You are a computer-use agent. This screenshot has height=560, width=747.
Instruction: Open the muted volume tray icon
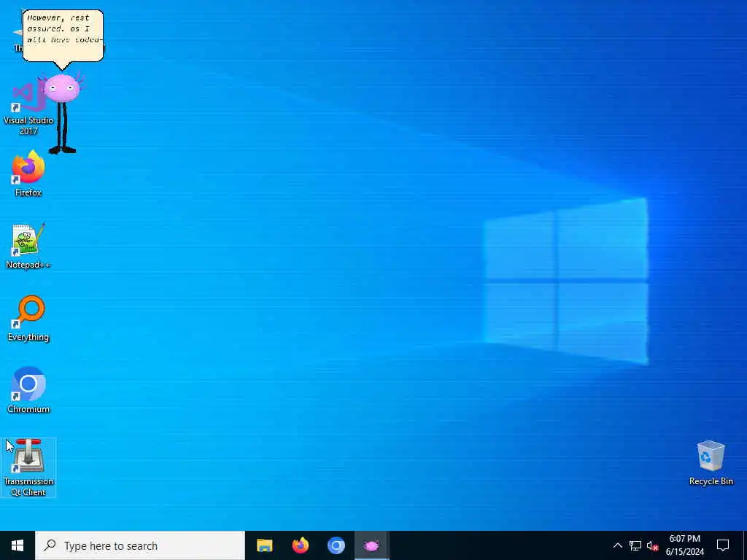pyautogui.click(x=652, y=545)
